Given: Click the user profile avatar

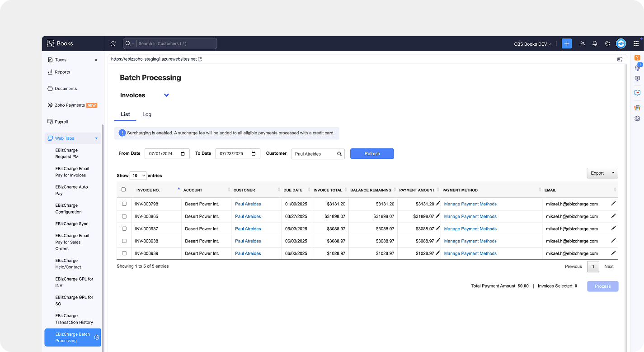Looking at the screenshot, I should point(621,43).
